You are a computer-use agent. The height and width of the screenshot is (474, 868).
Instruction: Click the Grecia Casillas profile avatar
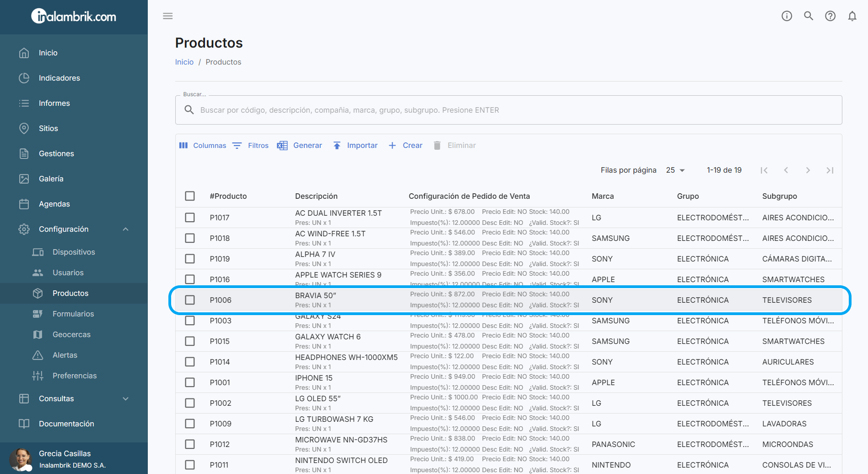click(21, 459)
